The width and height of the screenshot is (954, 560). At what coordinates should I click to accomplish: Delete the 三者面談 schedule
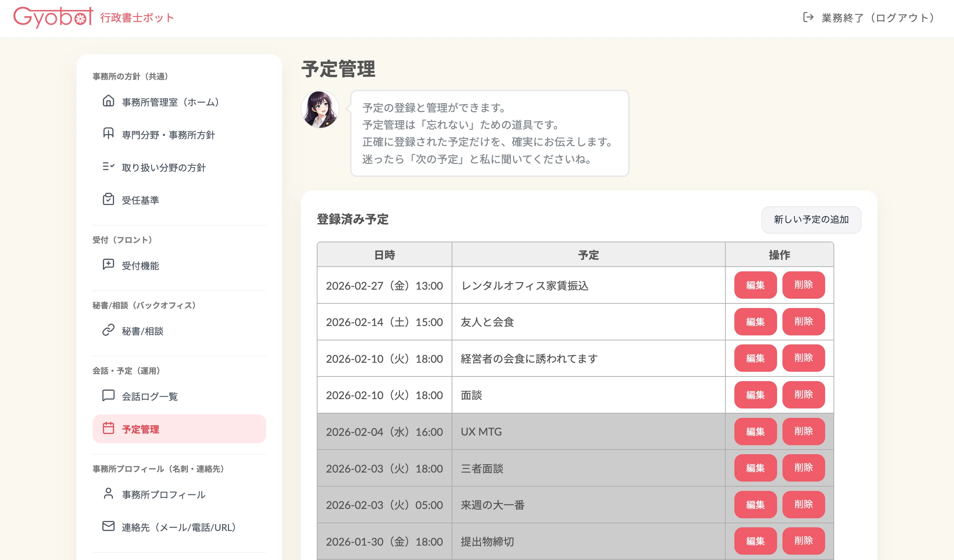pos(803,468)
